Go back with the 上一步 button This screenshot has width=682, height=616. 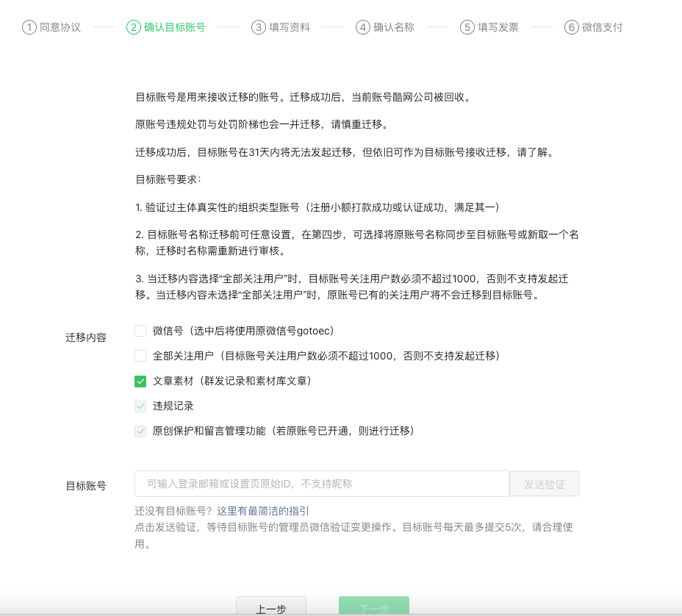271,606
